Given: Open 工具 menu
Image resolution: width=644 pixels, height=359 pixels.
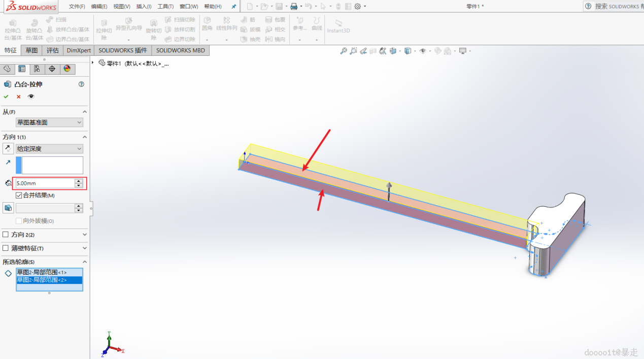Looking at the screenshot, I should pyautogui.click(x=165, y=7).
